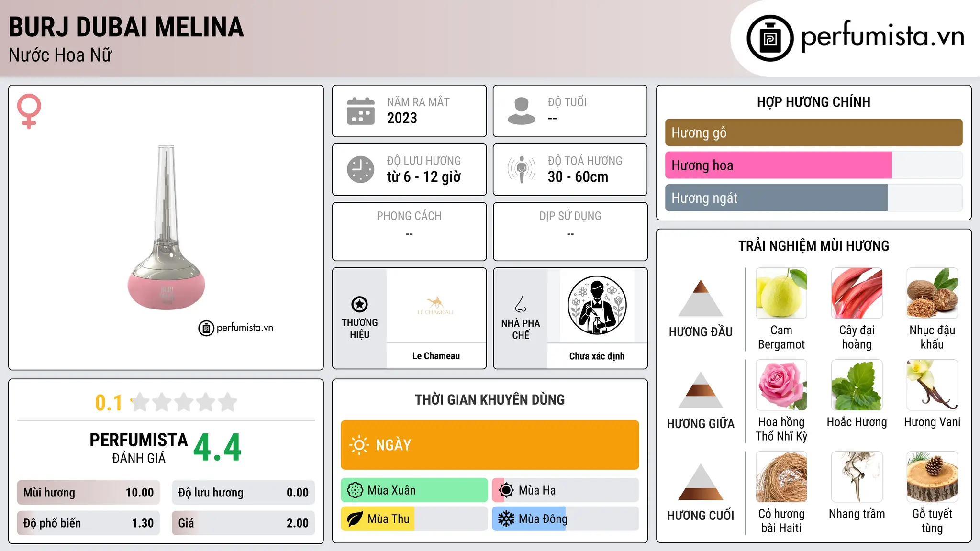
Task: Click the perfumista.vn bottle logo icon
Action: point(770,38)
